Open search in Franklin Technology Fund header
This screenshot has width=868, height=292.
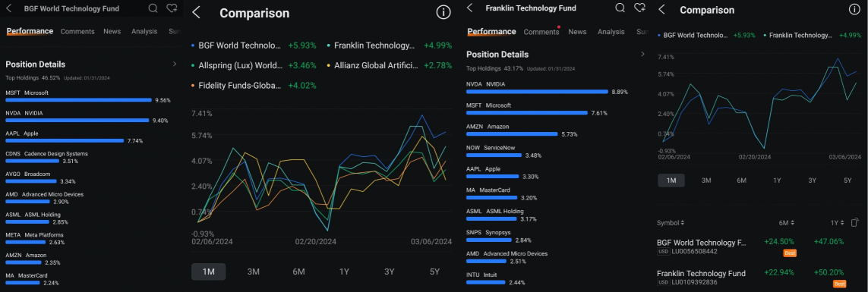click(620, 8)
